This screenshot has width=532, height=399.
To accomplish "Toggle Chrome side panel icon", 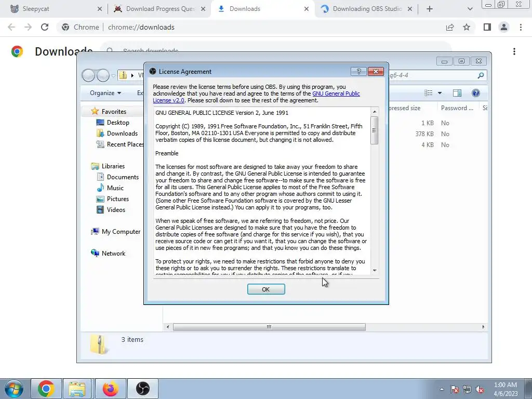I will point(487,27).
